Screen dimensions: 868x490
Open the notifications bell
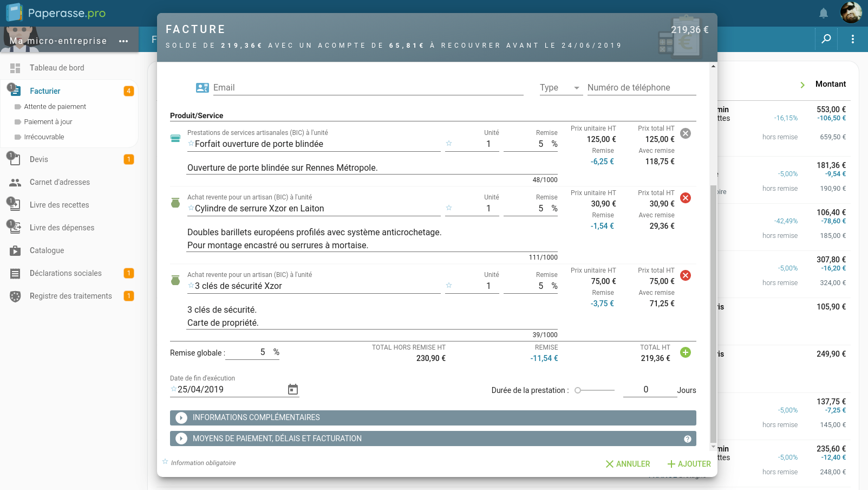(823, 12)
